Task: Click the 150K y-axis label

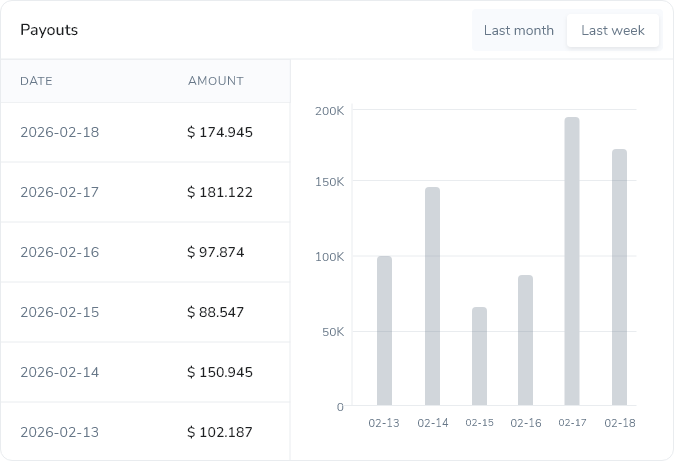Action: pyautogui.click(x=330, y=182)
